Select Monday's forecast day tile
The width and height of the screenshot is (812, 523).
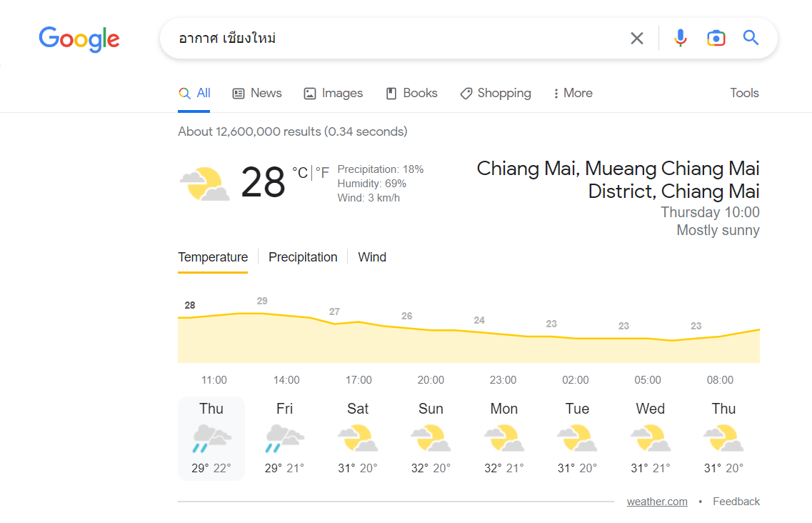pos(504,439)
